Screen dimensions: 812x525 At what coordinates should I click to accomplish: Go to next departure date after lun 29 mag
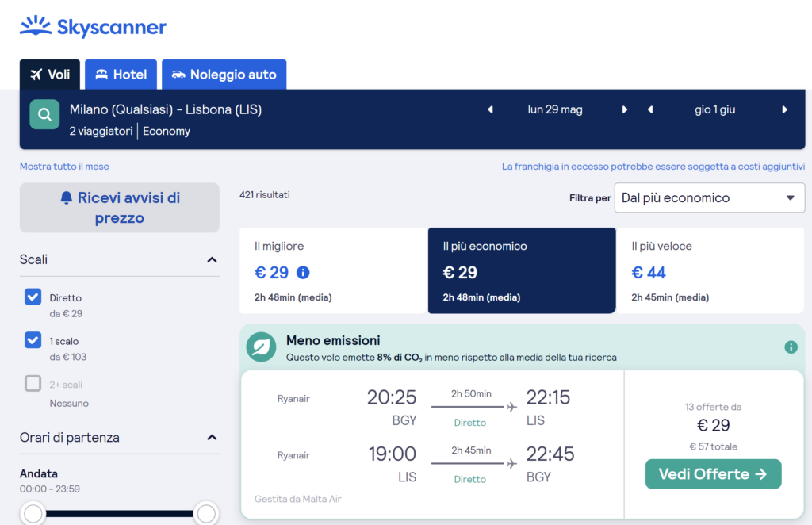tap(625, 110)
